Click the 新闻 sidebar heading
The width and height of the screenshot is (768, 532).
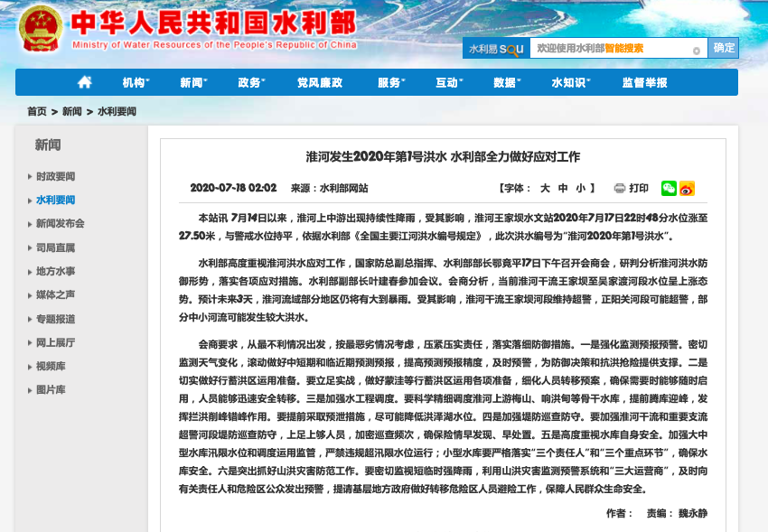(48, 145)
